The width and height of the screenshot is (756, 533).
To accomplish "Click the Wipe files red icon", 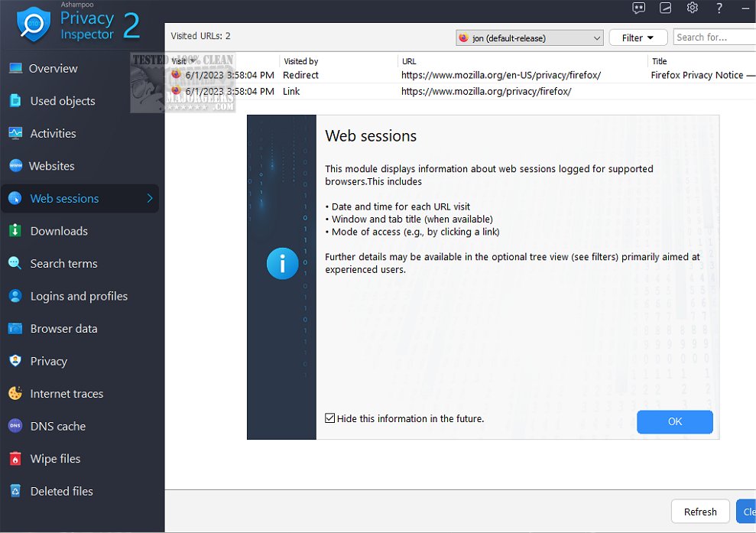I will coord(15,459).
